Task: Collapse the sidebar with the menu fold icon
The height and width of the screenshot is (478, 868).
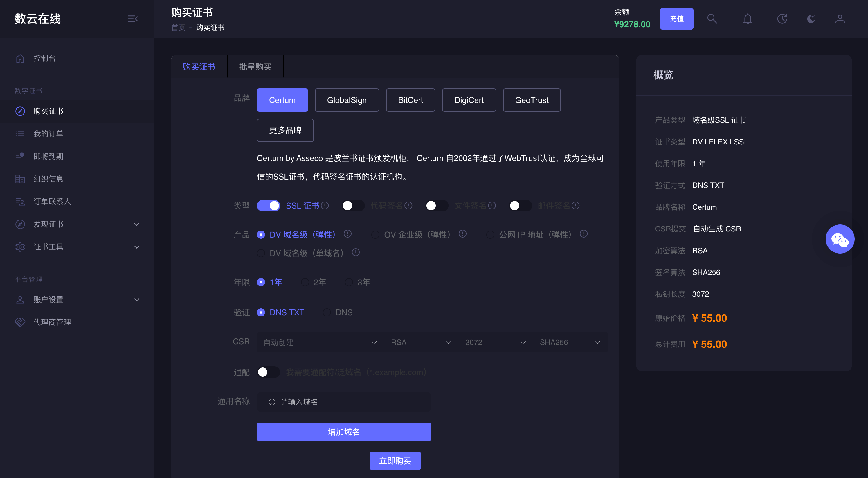Action: [132, 19]
